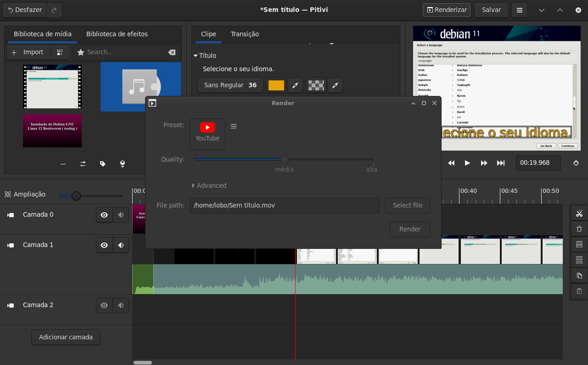Open the Transição tab
Viewport: 588px width, 365px height.
coord(245,34)
